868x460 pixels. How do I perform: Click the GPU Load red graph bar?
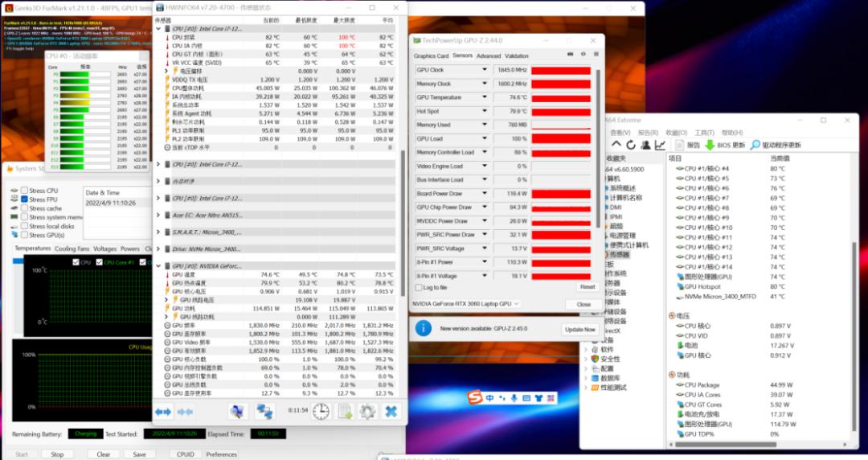561,138
